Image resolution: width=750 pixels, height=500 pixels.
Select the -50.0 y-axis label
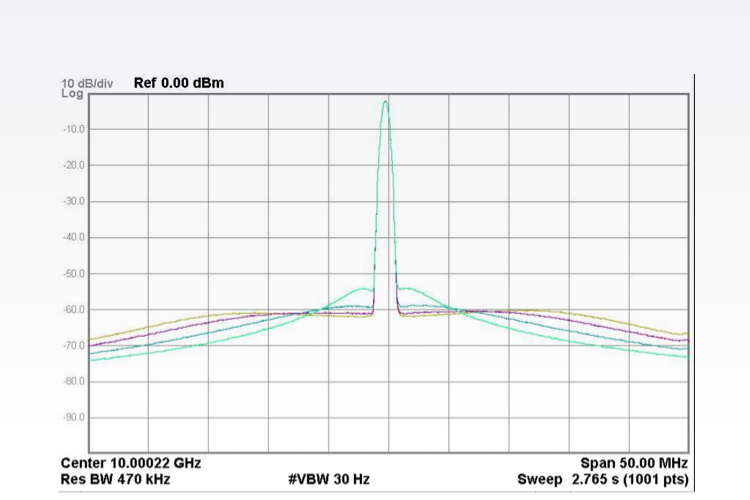(x=74, y=273)
